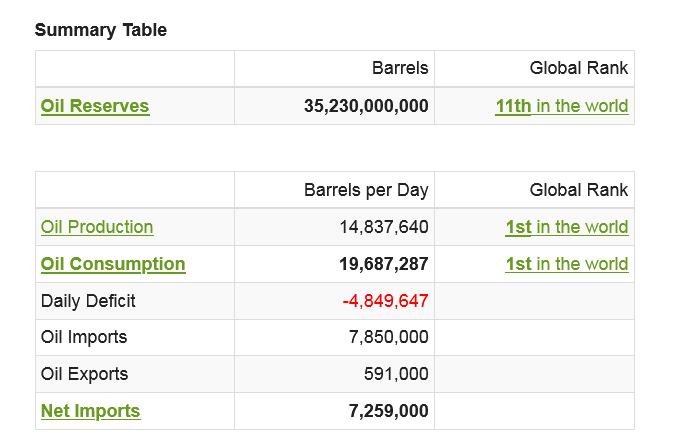
Task: Click the Oil Exports row label
Action: 84,374
